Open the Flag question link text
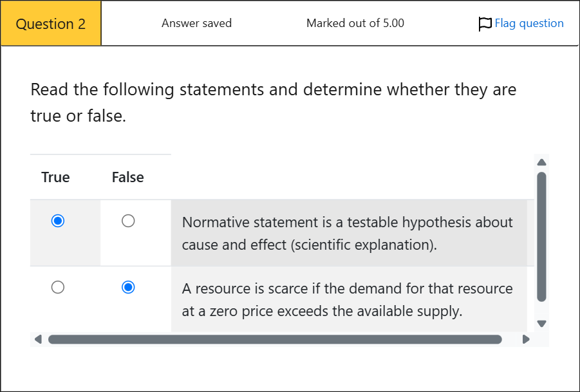This screenshot has height=392, width=580. click(x=529, y=24)
